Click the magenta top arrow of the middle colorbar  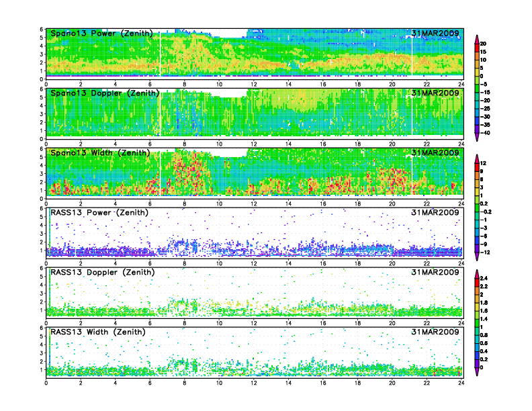(x=477, y=158)
